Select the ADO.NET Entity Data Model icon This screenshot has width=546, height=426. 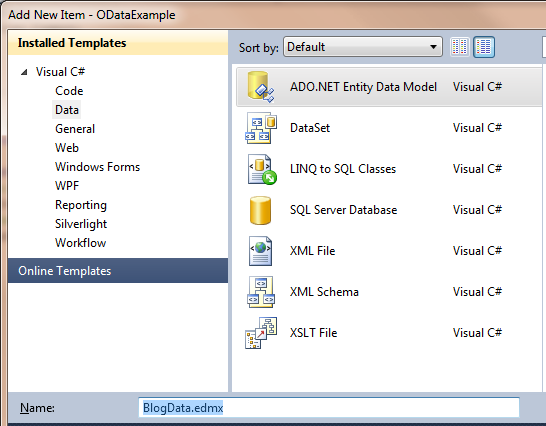coord(261,87)
